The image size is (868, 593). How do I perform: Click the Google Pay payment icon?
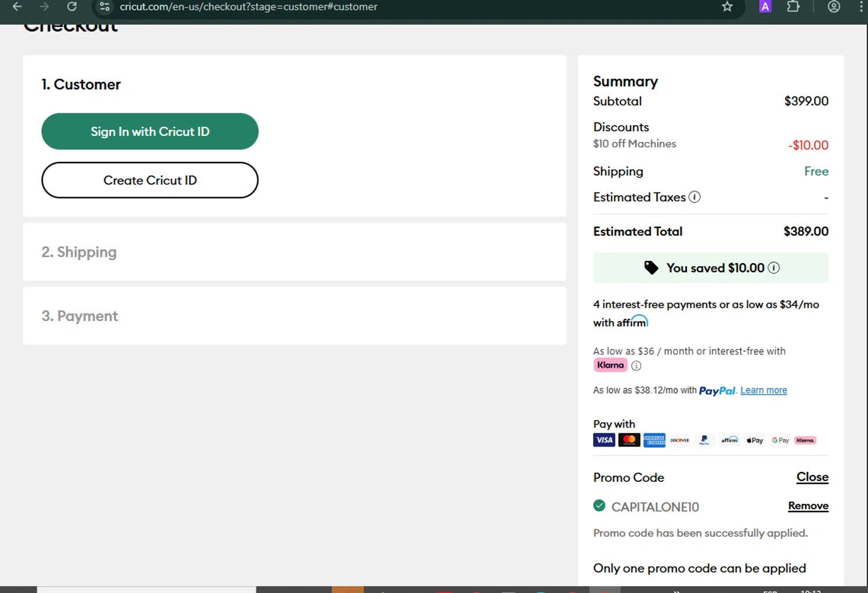click(780, 440)
